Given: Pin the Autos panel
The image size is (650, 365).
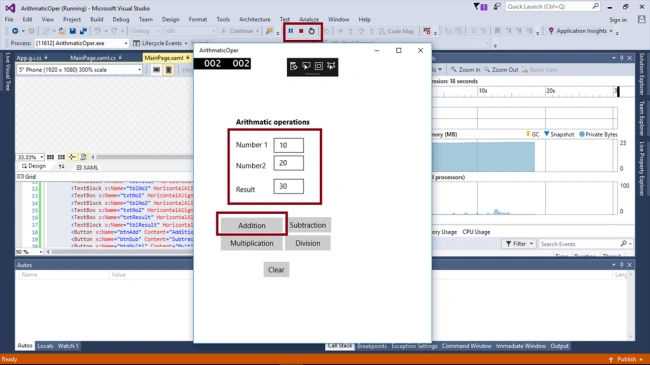Looking at the screenshot, I should [x=621, y=265].
